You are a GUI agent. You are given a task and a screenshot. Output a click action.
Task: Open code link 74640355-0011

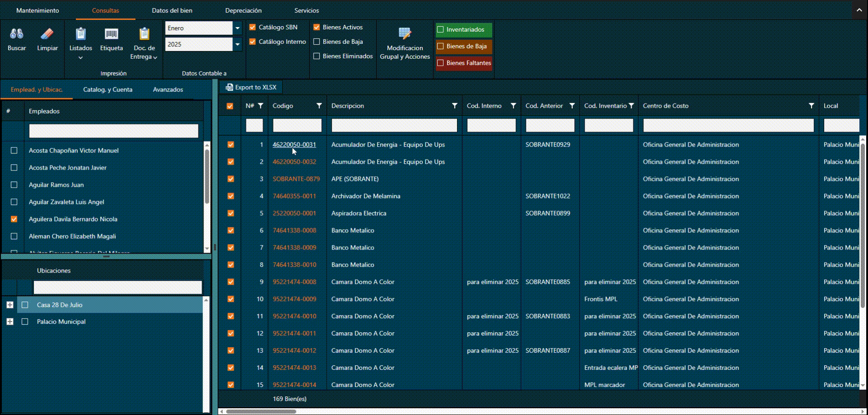[294, 196]
